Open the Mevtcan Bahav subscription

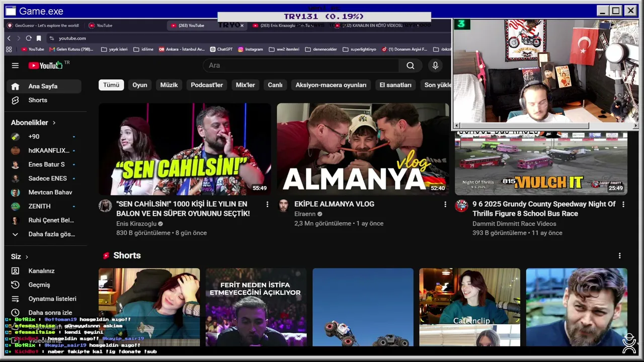pyautogui.click(x=44, y=193)
